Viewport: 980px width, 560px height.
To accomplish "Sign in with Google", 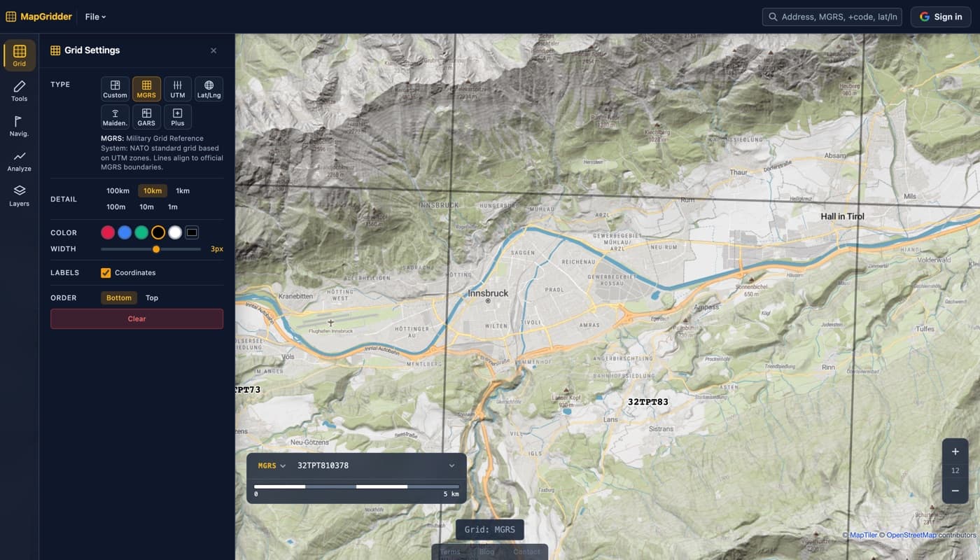I will pyautogui.click(x=940, y=17).
